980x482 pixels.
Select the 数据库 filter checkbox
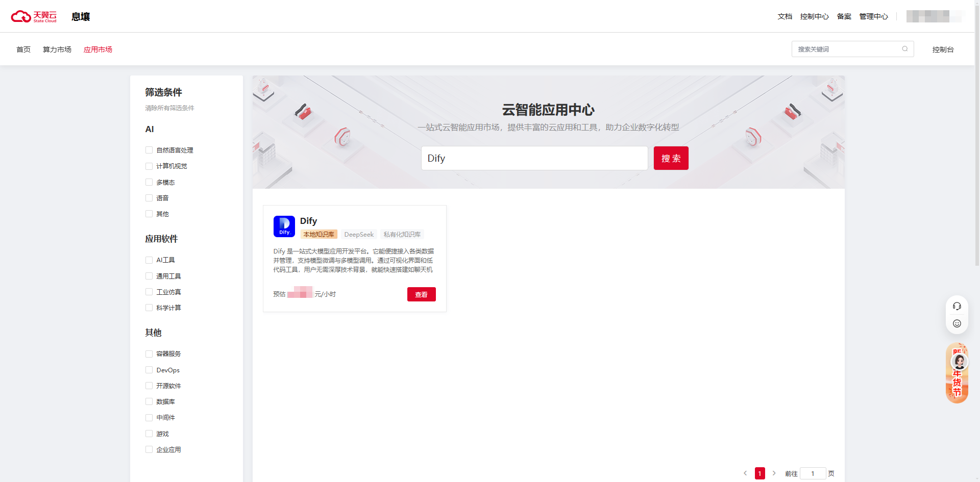click(149, 401)
